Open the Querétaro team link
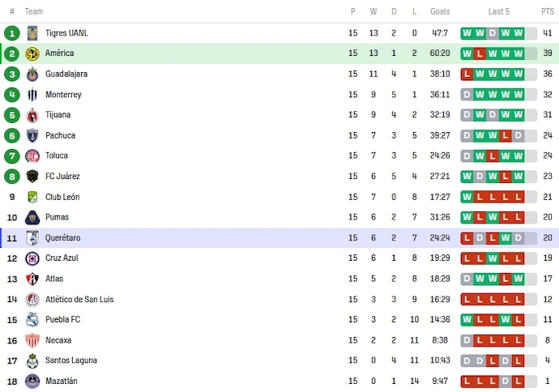The image size is (559, 392). [62, 237]
